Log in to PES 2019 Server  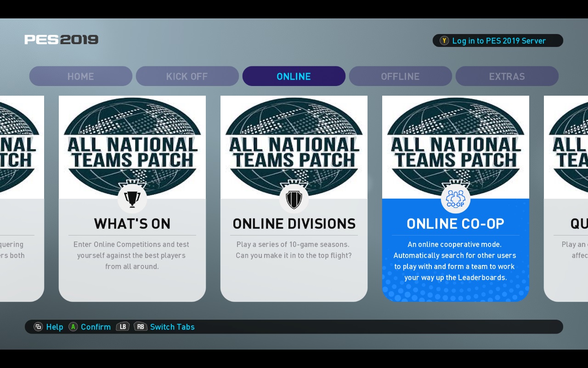(x=498, y=40)
